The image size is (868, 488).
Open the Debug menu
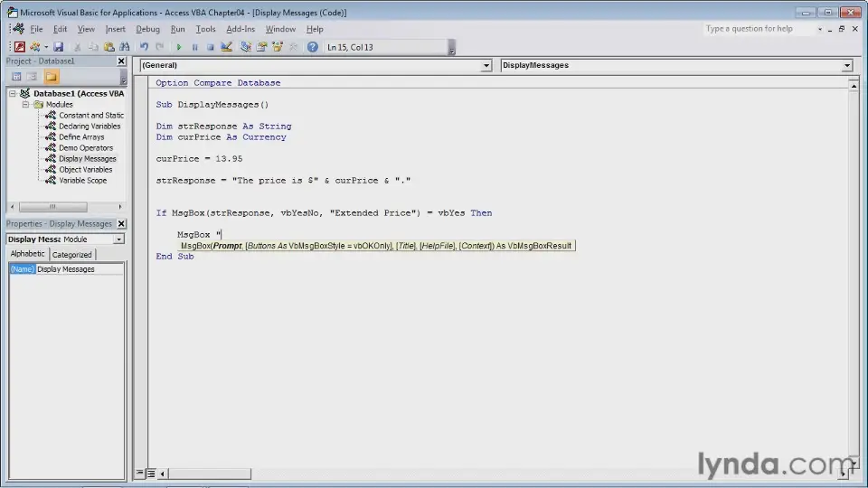tap(147, 29)
